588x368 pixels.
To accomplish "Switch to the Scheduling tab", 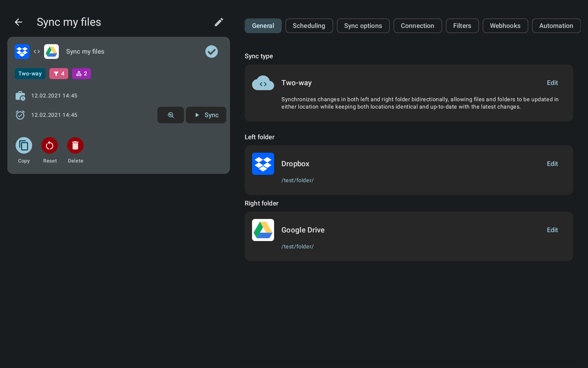I will coord(309,26).
